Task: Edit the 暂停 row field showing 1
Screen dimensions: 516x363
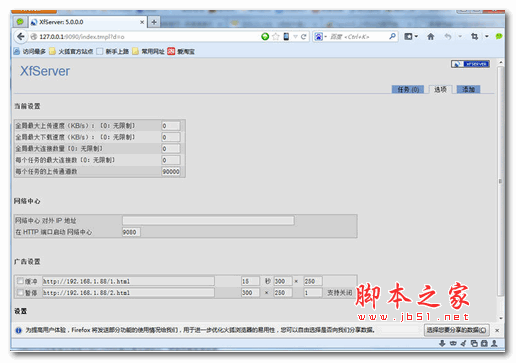Action: pos(313,292)
